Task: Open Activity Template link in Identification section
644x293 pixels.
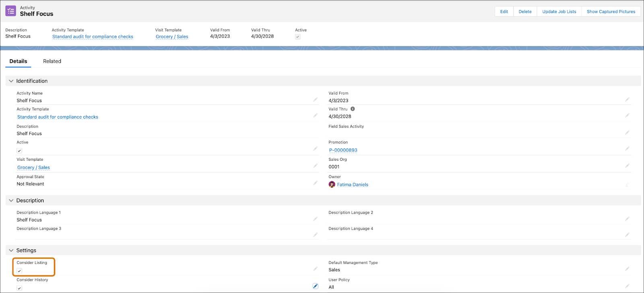Action: [58, 117]
